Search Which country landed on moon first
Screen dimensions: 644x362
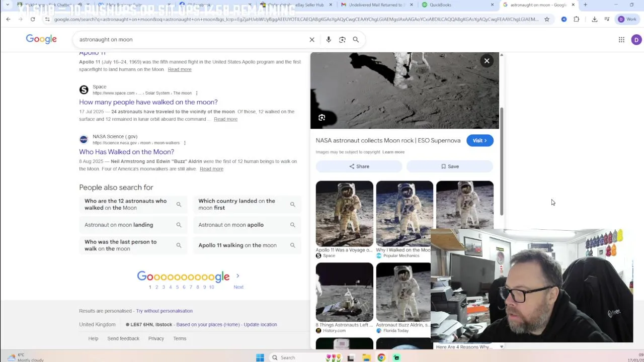pyautogui.click(x=247, y=204)
